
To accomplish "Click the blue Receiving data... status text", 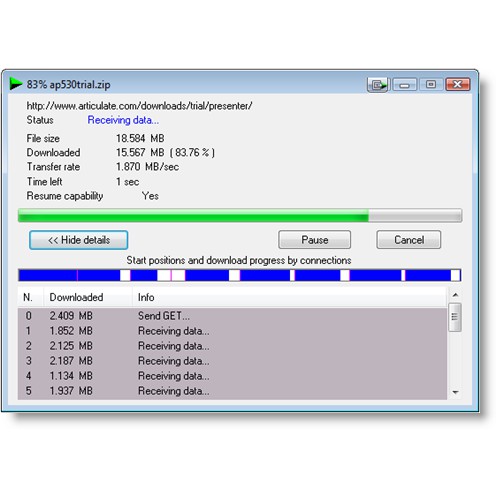I will point(123,120).
